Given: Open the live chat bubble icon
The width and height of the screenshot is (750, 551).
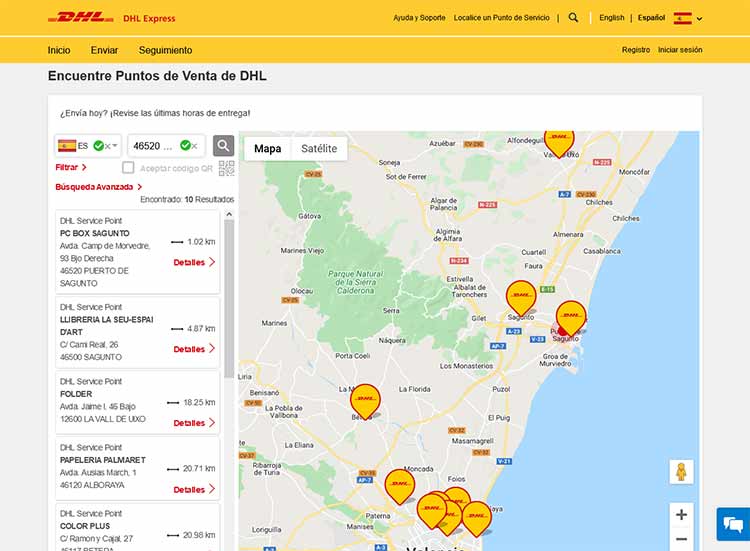Looking at the screenshot, I should pos(732,523).
